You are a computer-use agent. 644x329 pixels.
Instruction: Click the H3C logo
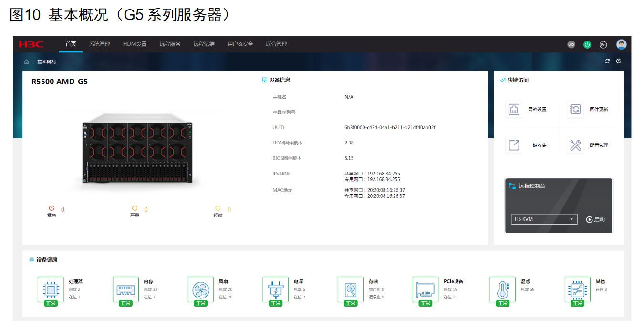[x=31, y=44]
